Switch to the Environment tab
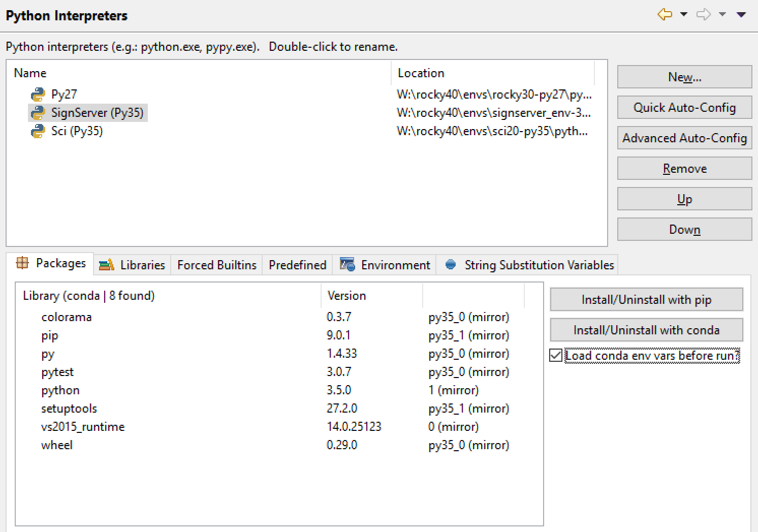This screenshot has height=532, width=758. [385, 265]
